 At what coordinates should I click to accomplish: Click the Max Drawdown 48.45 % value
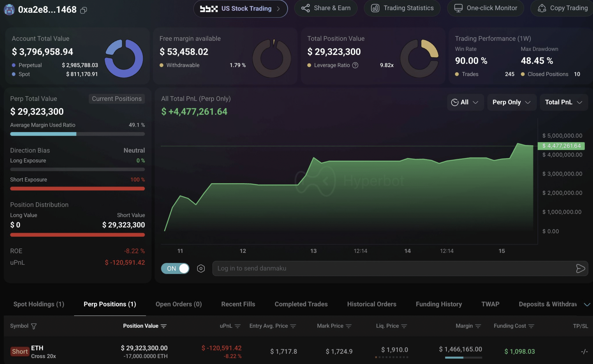tap(537, 61)
